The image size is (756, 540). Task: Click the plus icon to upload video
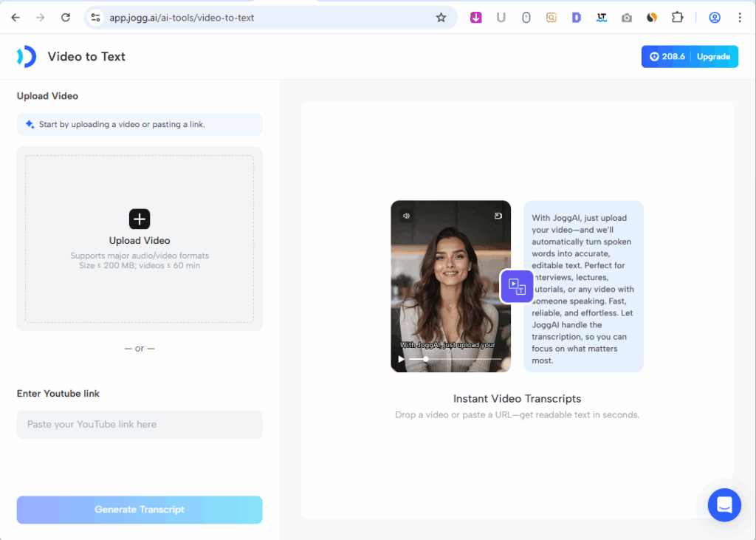click(x=140, y=219)
